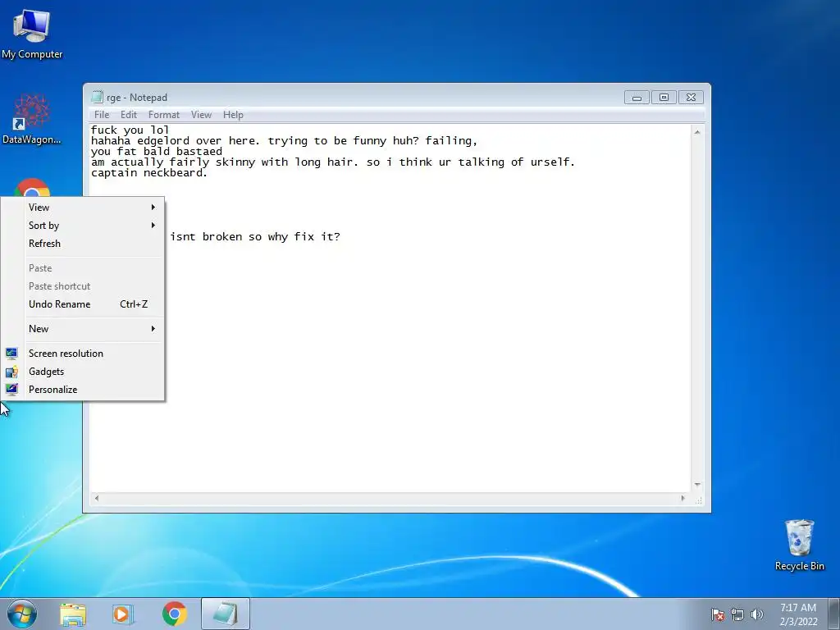Maximize the Notepad window
This screenshot has width=840, height=630.
click(664, 98)
